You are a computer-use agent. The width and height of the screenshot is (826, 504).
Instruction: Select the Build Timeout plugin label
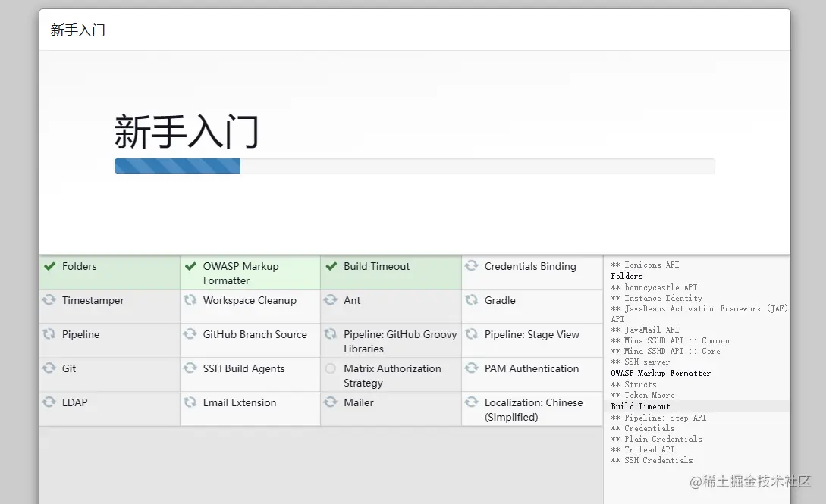377,266
